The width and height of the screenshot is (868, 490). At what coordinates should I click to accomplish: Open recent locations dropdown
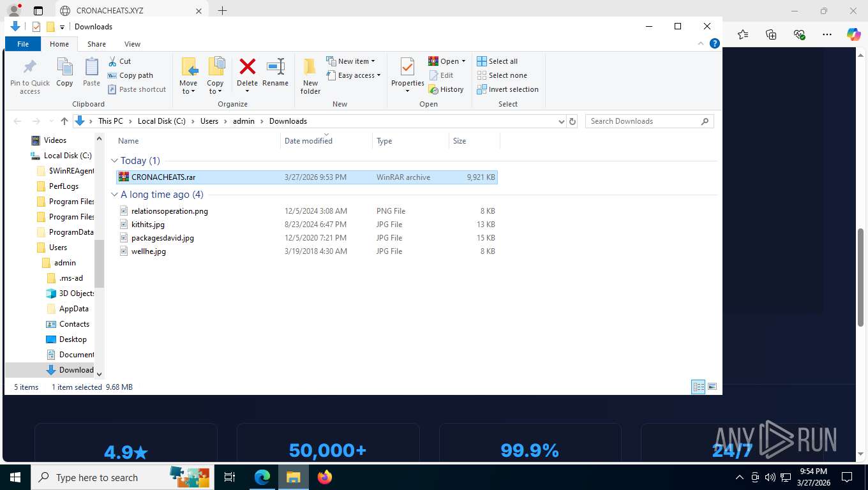(51, 121)
